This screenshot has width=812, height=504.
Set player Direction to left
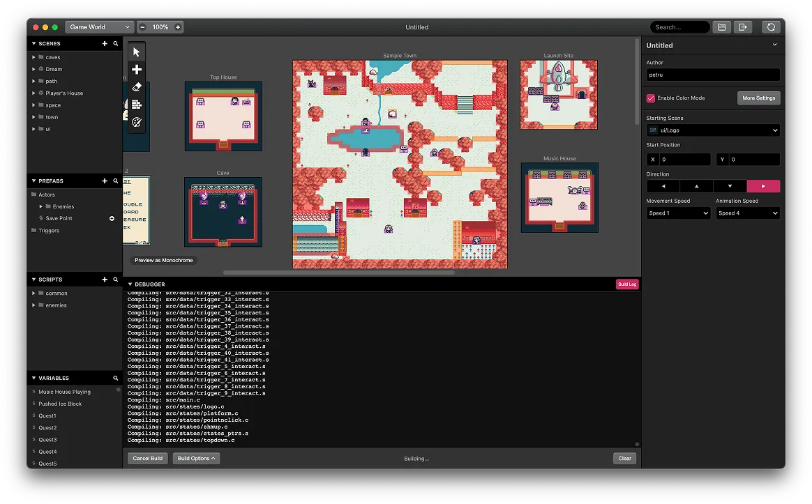tap(662, 186)
